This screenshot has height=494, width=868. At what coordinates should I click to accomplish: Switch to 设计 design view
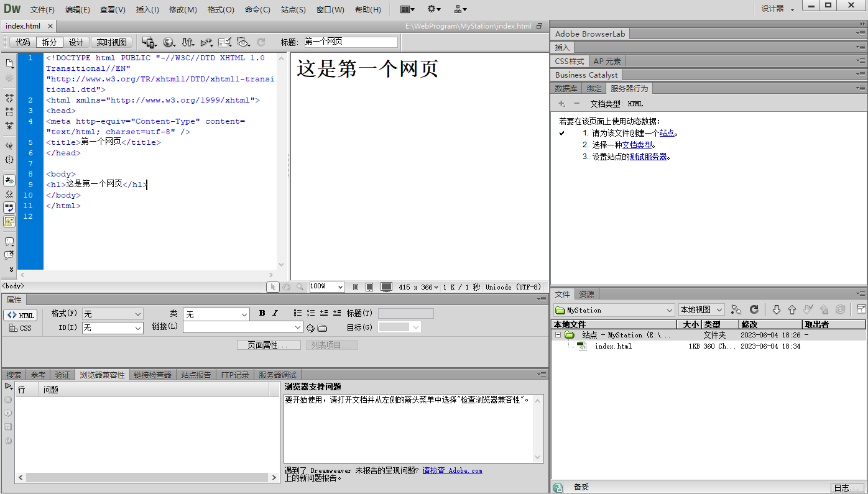(76, 42)
